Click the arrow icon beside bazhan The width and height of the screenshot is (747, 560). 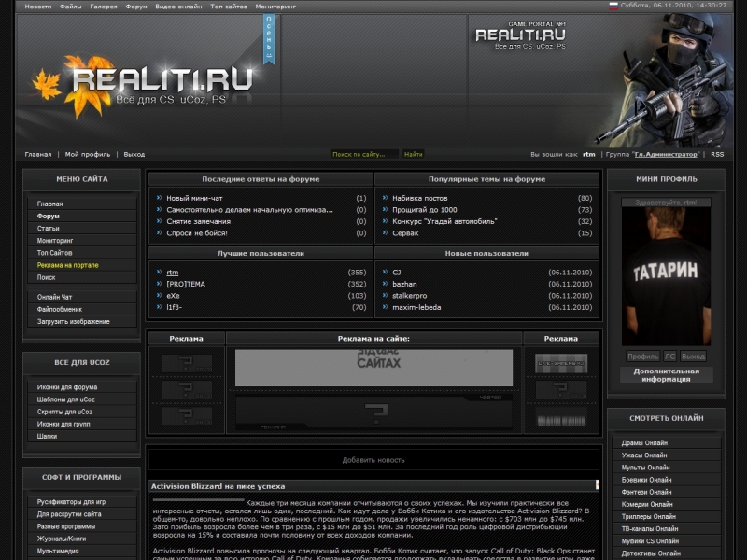click(385, 284)
